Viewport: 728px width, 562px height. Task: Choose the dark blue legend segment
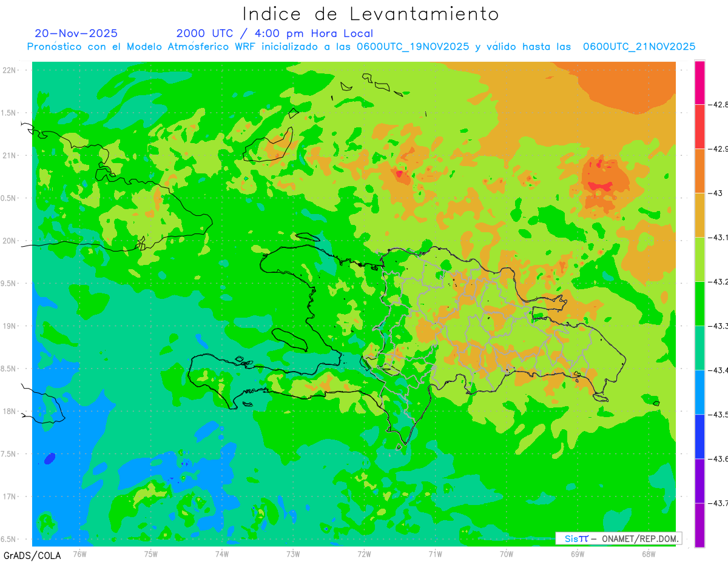point(699,437)
